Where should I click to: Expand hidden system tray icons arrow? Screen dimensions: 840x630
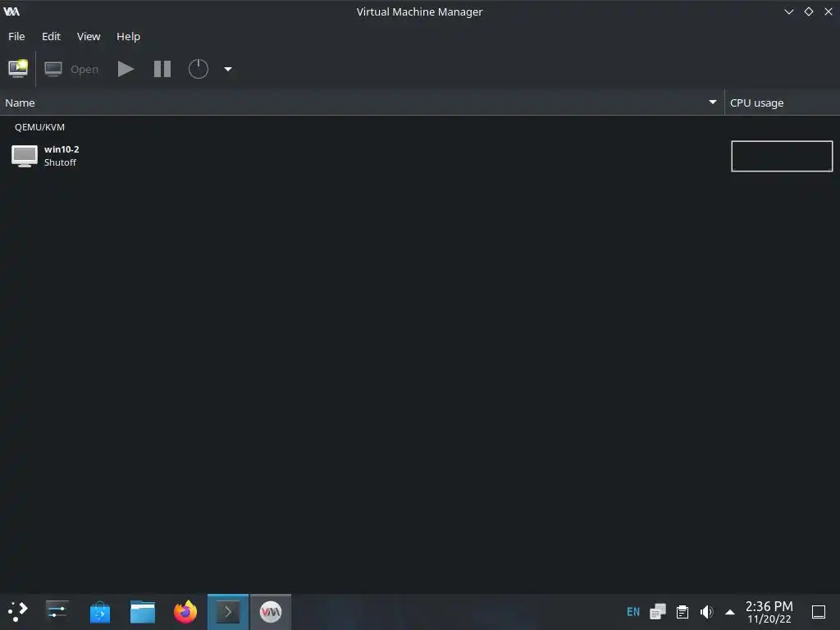729,612
